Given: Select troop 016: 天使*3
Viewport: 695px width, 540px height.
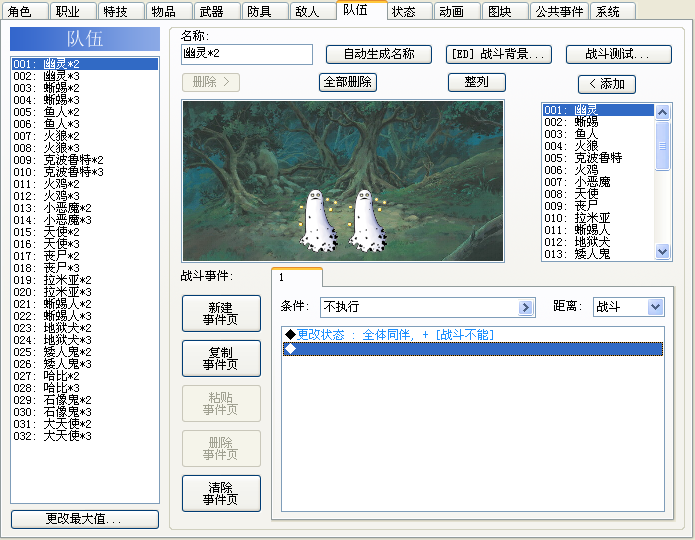Looking at the screenshot, I should (x=85, y=244).
